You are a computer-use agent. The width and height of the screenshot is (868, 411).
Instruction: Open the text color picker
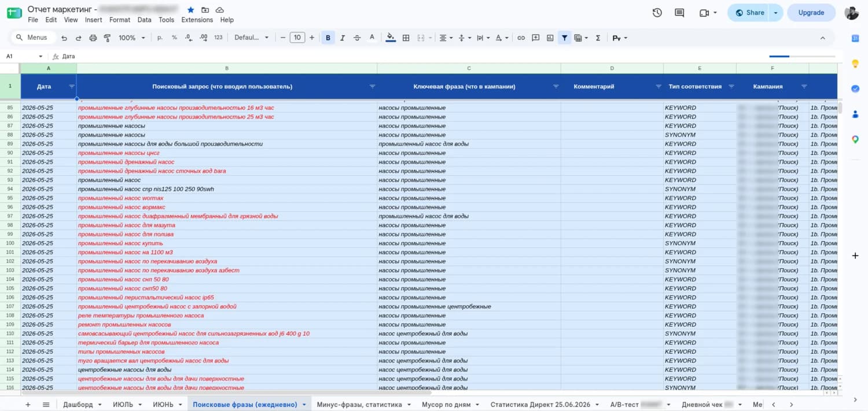pyautogui.click(x=372, y=38)
